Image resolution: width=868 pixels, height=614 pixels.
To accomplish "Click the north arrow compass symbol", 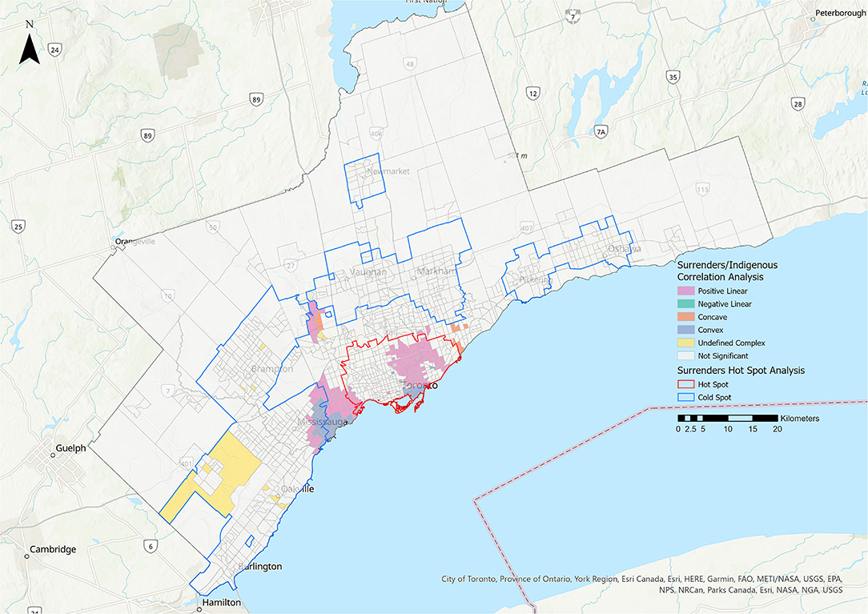I will click(30, 43).
